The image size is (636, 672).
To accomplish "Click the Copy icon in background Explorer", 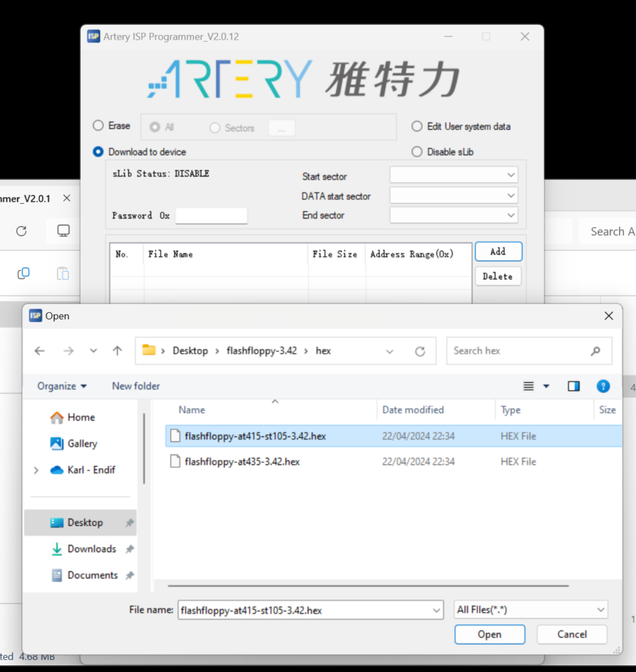I will point(24,273).
